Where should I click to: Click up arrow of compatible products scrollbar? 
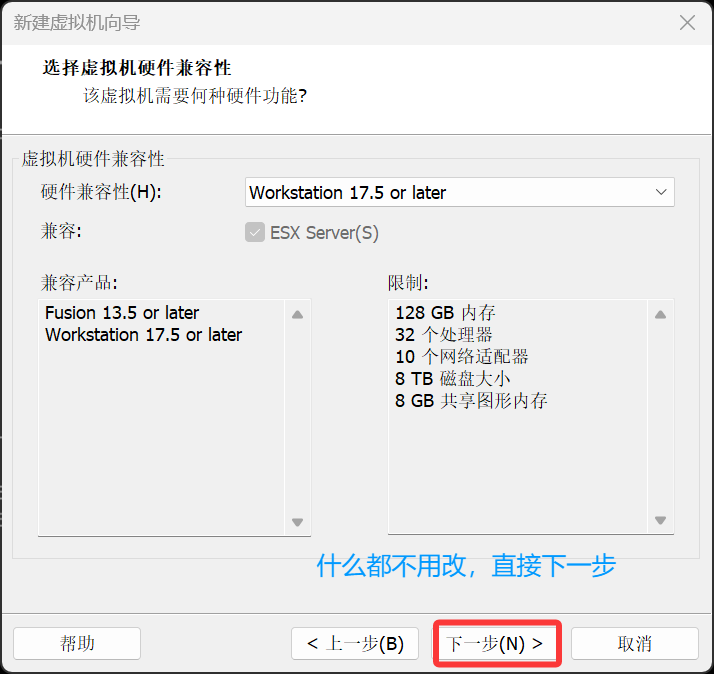click(297, 314)
